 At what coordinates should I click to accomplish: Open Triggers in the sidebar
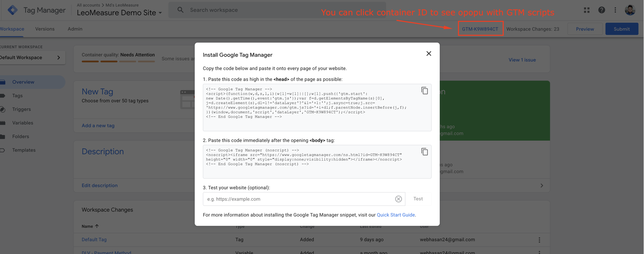pos(21,109)
